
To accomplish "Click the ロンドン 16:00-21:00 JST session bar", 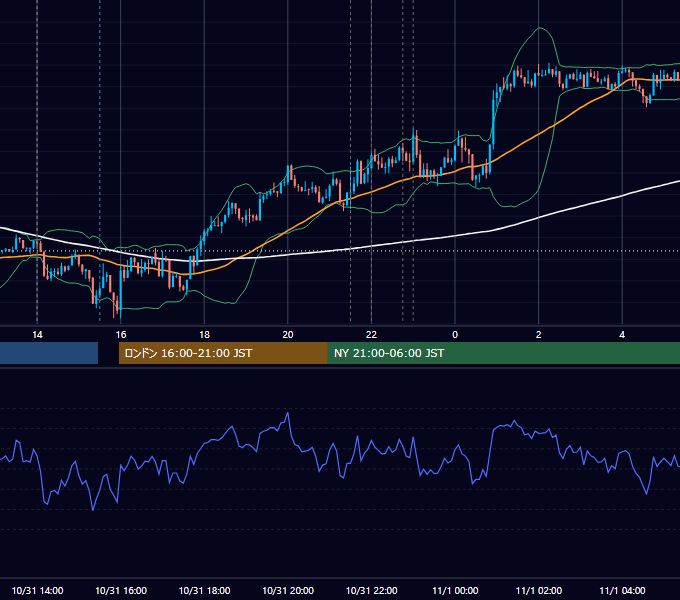I will (x=223, y=353).
